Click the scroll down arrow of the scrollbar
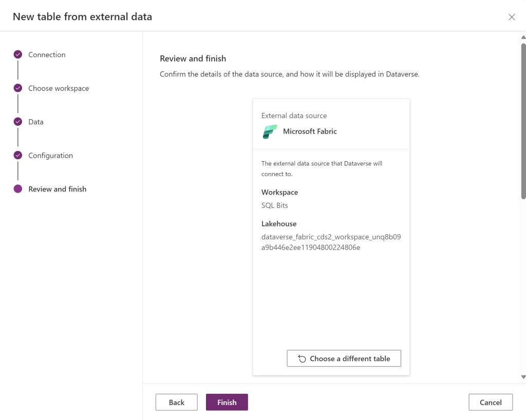 click(523, 377)
